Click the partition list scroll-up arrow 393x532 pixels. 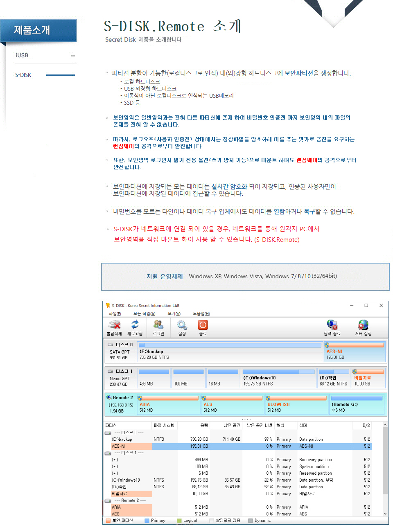pyautogui.click(x=385, y=425)
